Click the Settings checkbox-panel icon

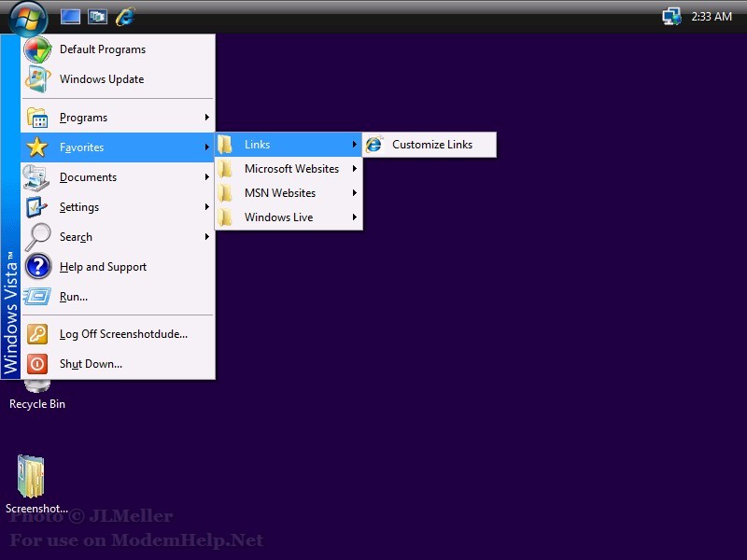coord(36,207)
